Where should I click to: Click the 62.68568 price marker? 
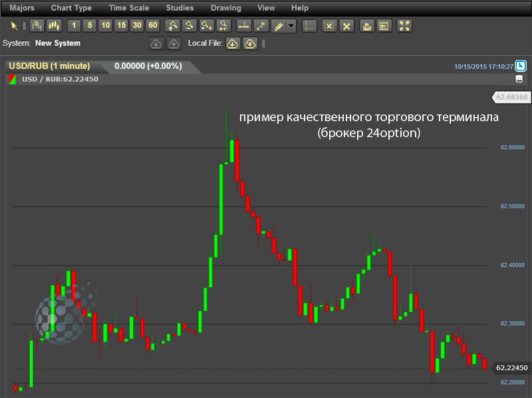point(511,97)
